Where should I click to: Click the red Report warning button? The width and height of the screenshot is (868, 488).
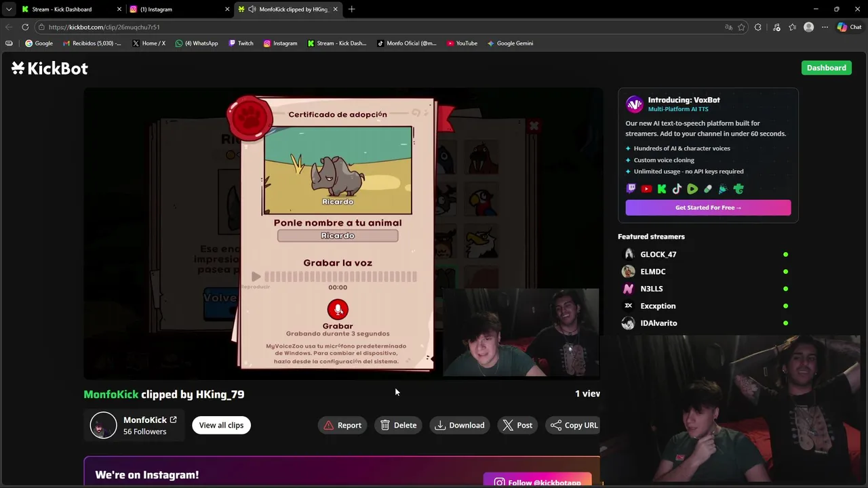pos(342,425)
